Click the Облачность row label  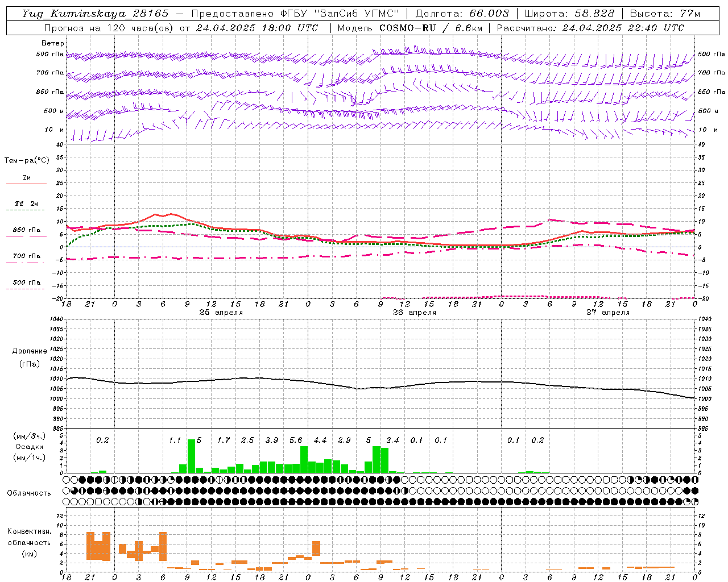29,493
